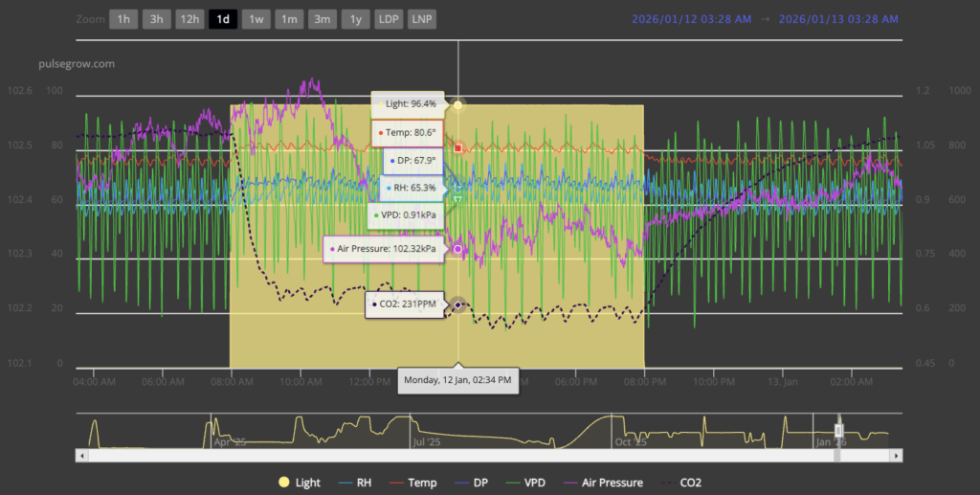Click the scrollbar left arrow under navigator

pos(83,456)
